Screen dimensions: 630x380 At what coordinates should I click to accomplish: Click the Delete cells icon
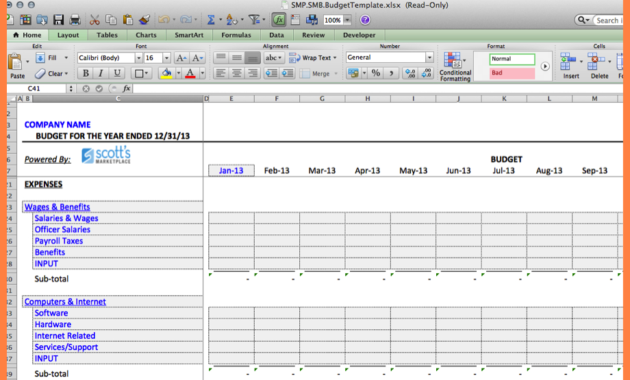[595, 62]
